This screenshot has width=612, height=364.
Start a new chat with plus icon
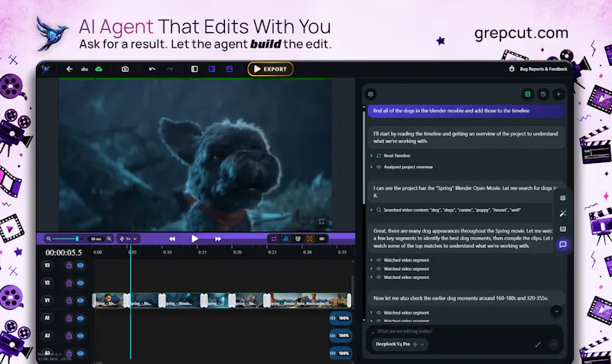tap(558, 94)
